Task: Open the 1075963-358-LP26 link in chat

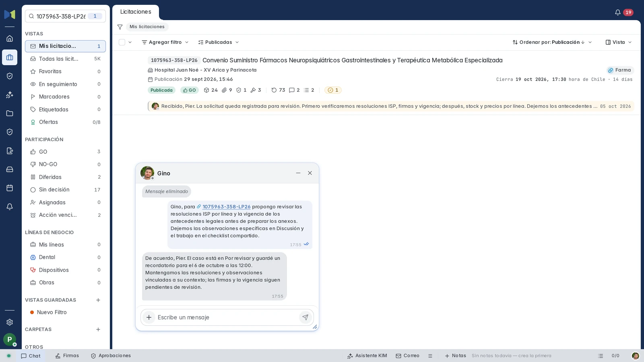Action: coord(226,207)
